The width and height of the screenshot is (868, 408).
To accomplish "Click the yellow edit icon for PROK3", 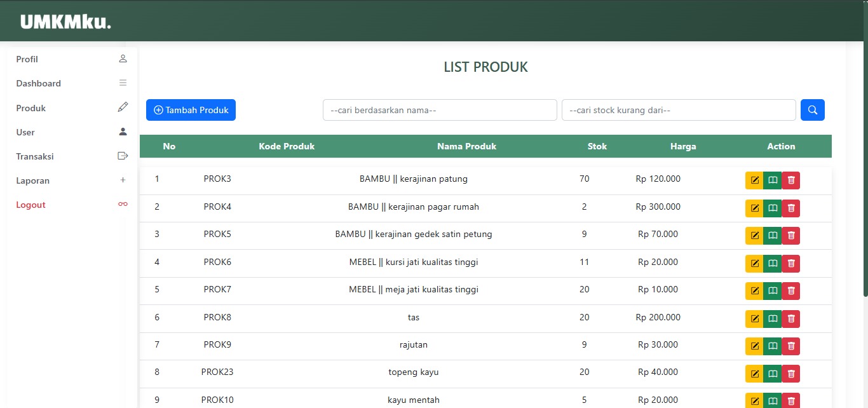I will [x=754, y=180].
